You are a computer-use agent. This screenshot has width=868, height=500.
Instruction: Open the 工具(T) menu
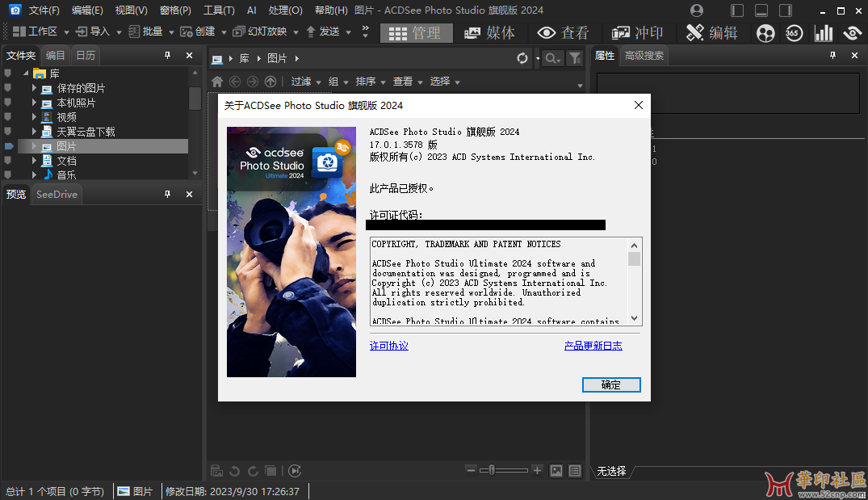(219, 10)
